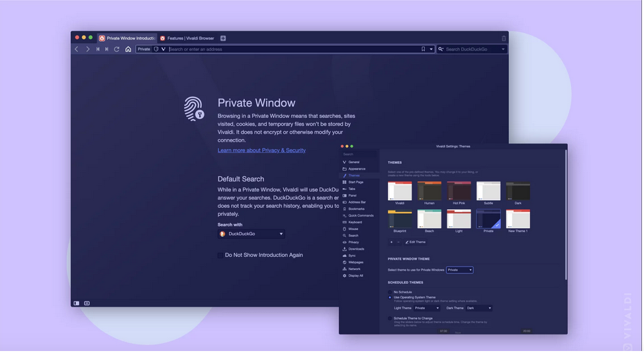The image size is (644, 353).
Task: Open Panel settings section
Action: click(357, 195)
